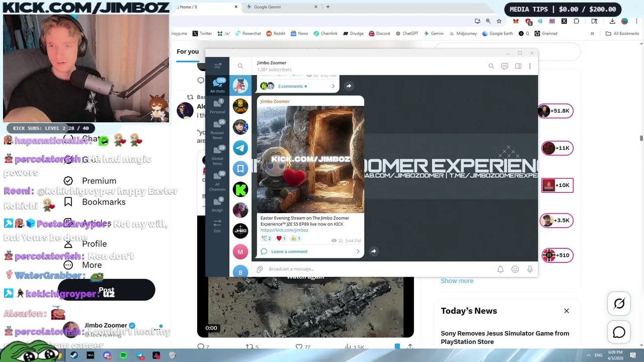
Task: Open the AF Channels folder
Action: (x=217, y=182)
